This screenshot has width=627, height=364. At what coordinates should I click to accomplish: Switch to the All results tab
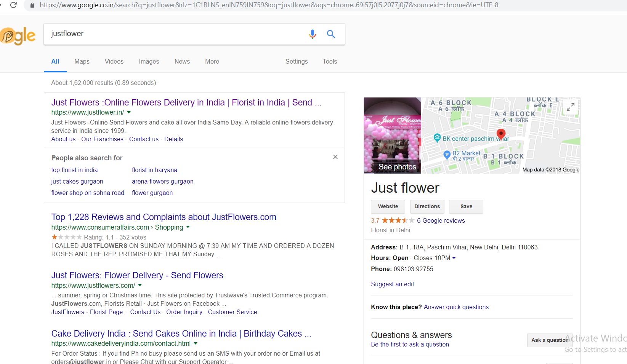point(55,61)
